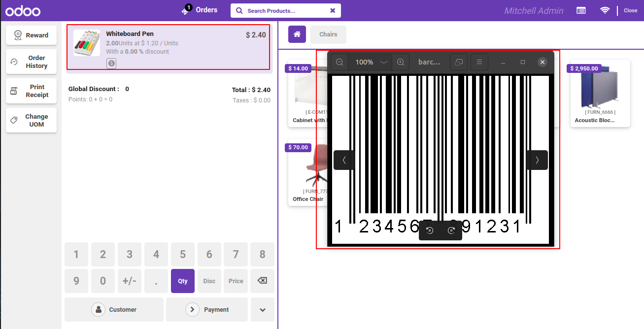Rotate barcode image clockwise
The image size is (644, 329).
(451, 230)
